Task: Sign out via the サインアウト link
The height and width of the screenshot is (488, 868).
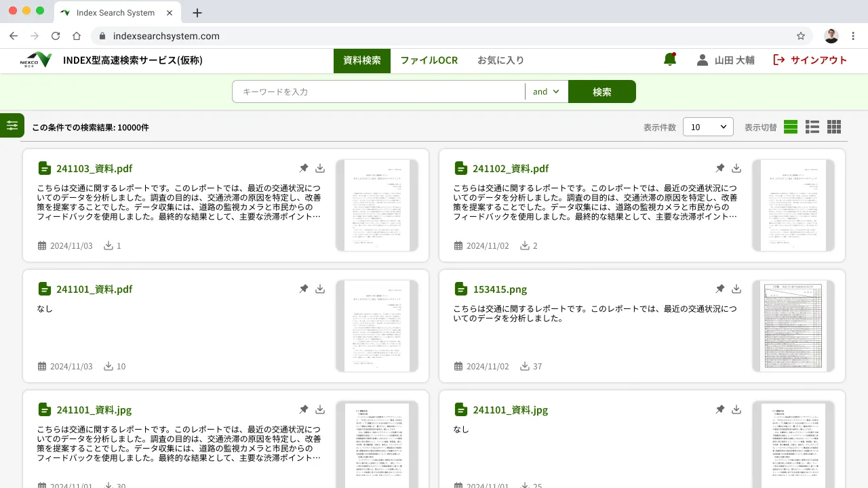Action: tap(811, 60)
